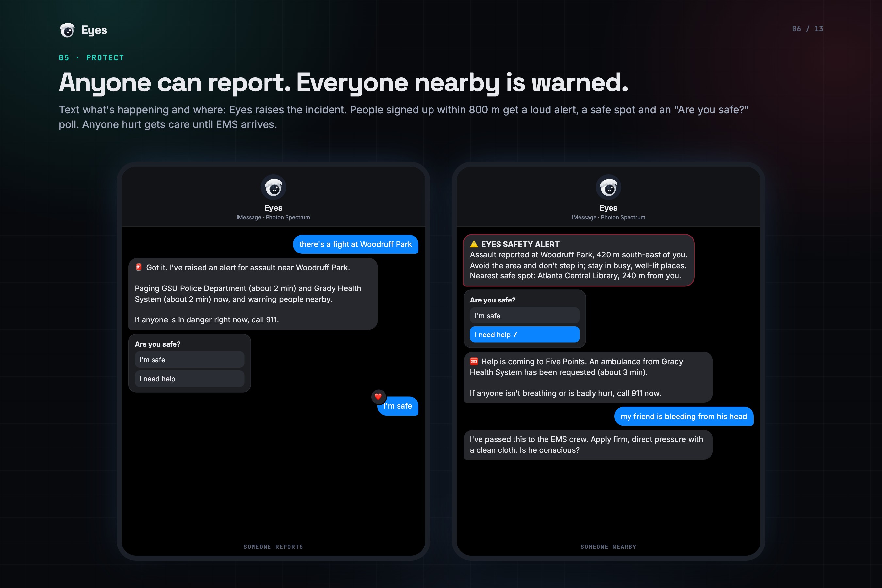Click the Eyes avatar in the right phone
The image size is (882, 588).
[x=608, y=187]
